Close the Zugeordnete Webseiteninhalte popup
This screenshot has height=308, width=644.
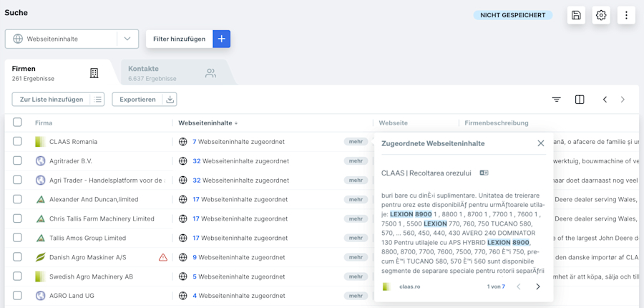(x=540, y=143)
